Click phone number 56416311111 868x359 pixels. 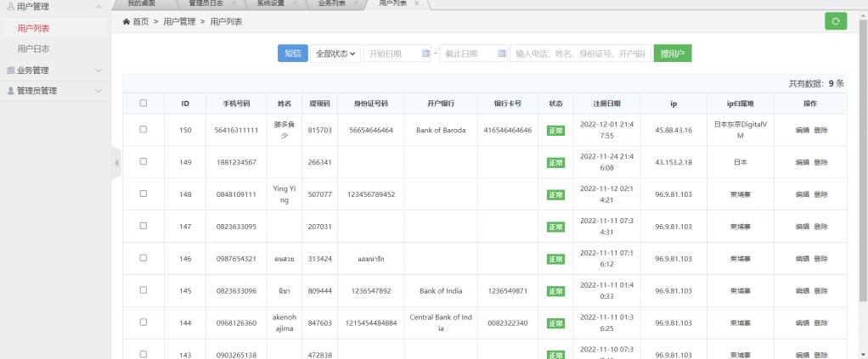pos(236,131)
